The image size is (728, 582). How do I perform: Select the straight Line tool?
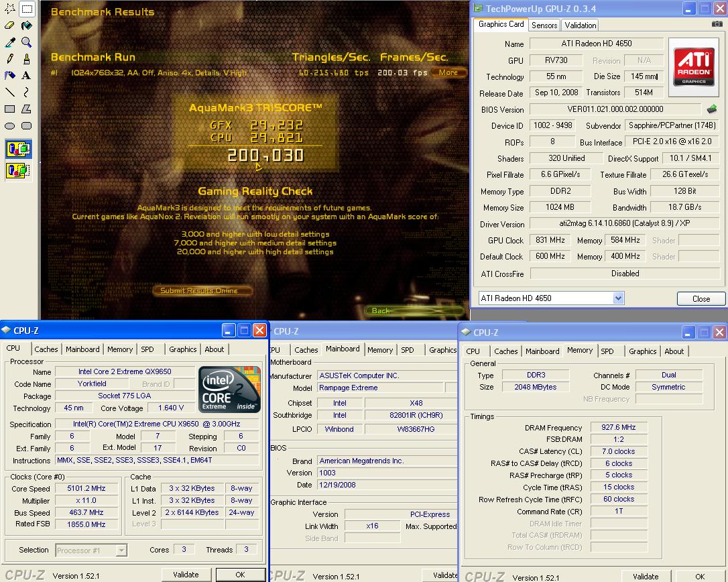pyautogui.click(x=10, y=92)
